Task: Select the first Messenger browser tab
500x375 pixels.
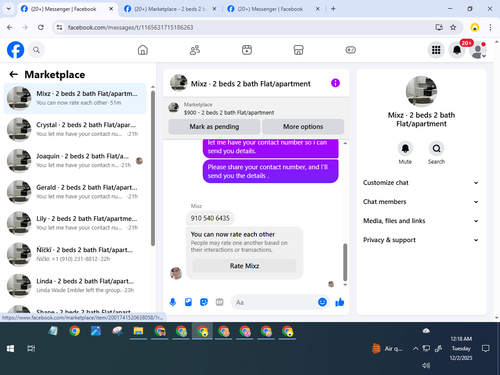Action: click(x=66, y=9)
